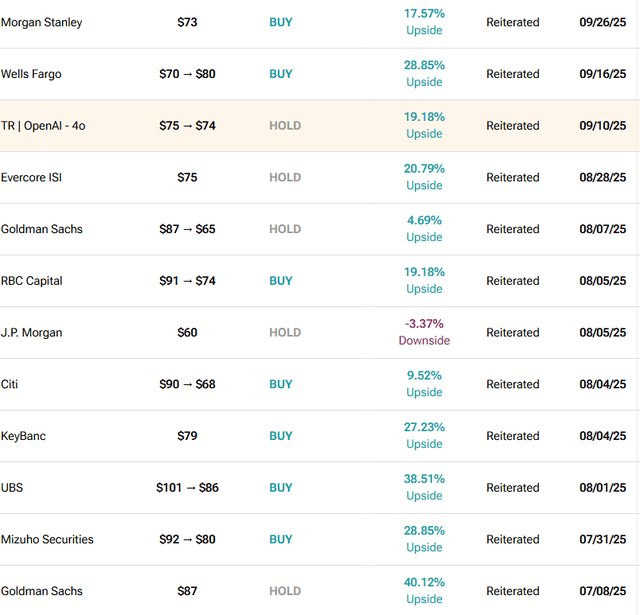Select the $101 → $86 price target
The width and height of the screenshot is (640, 615).
[187, 488]
